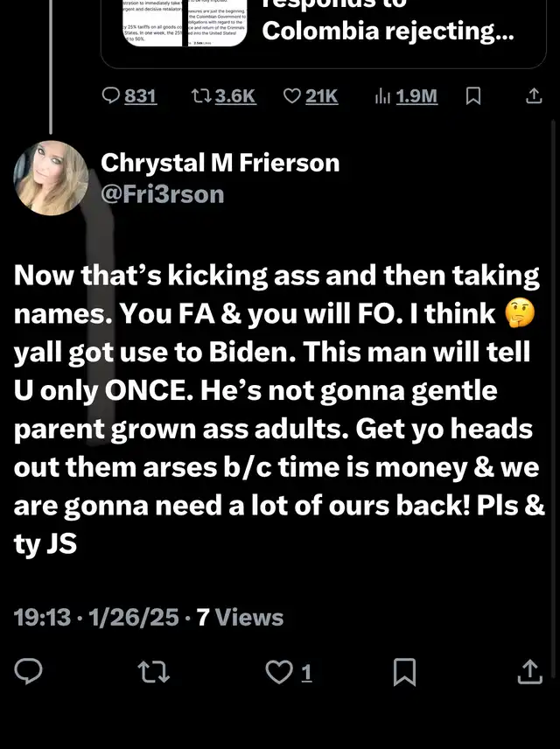Open the 19:13 · 1/26/25 timestamp
This screenshot has width=560, height=749.
[96, 617]
